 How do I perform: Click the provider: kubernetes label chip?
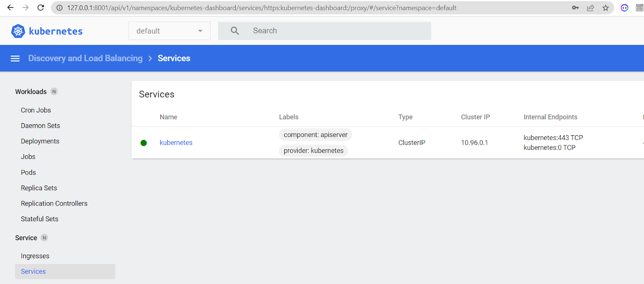pyautogui.click(x=314, y=150)
